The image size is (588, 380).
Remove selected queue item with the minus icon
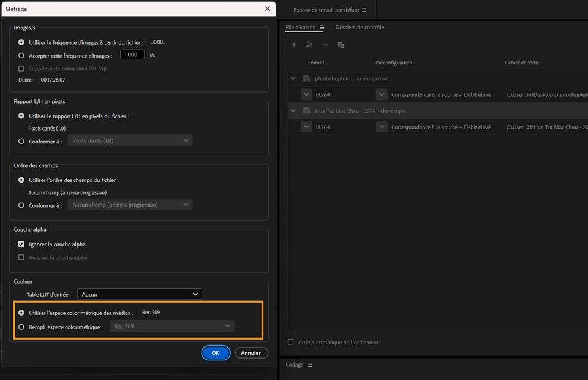(326, 45)
